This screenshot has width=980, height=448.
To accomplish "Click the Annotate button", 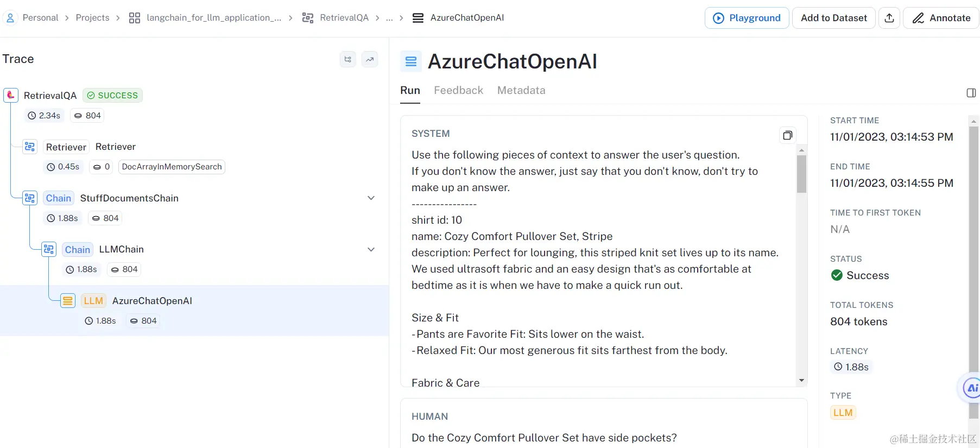I will [x=941, y=18].
